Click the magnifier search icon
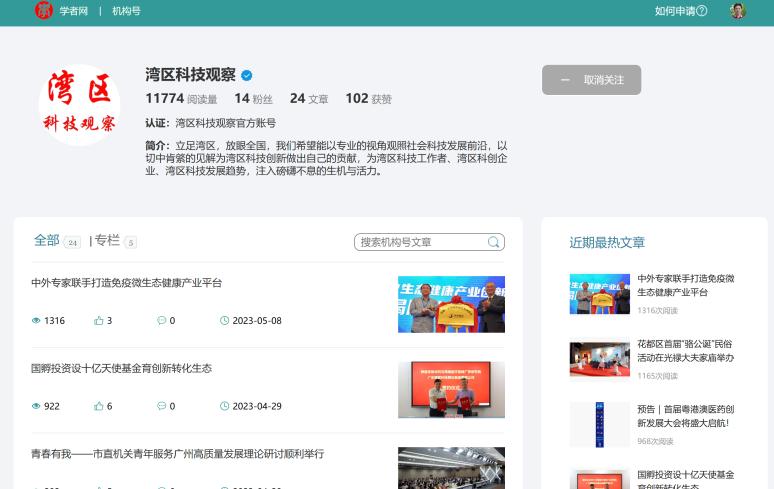The height and width of the screenshot is (489, 774). click(493, 242)
